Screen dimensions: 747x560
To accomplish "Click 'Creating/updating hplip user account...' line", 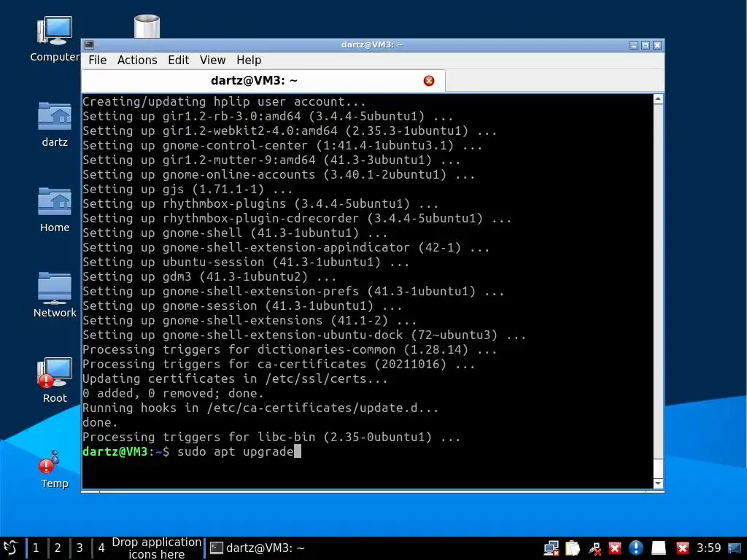I will tap(224, 102).
